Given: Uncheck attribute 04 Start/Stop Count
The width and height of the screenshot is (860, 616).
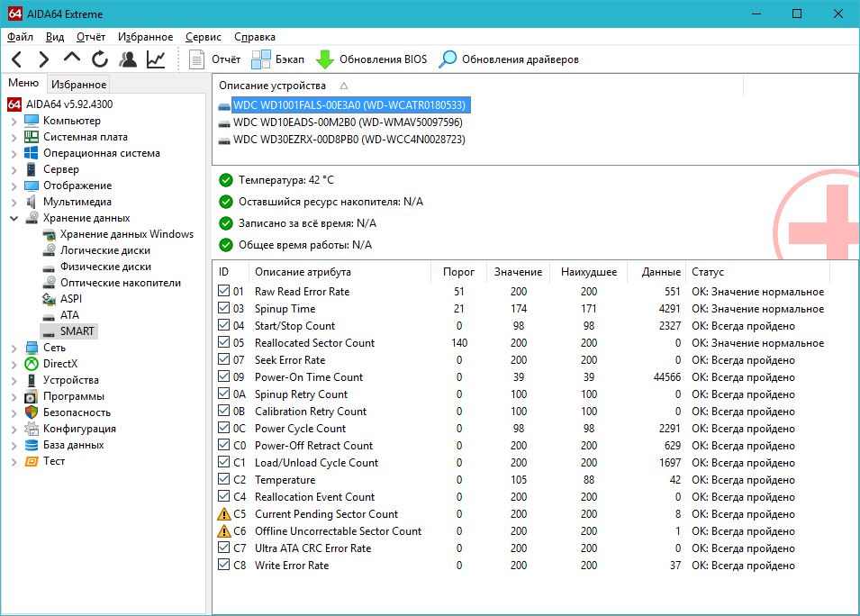Looking at the screenshot, I should click(223, 325).
